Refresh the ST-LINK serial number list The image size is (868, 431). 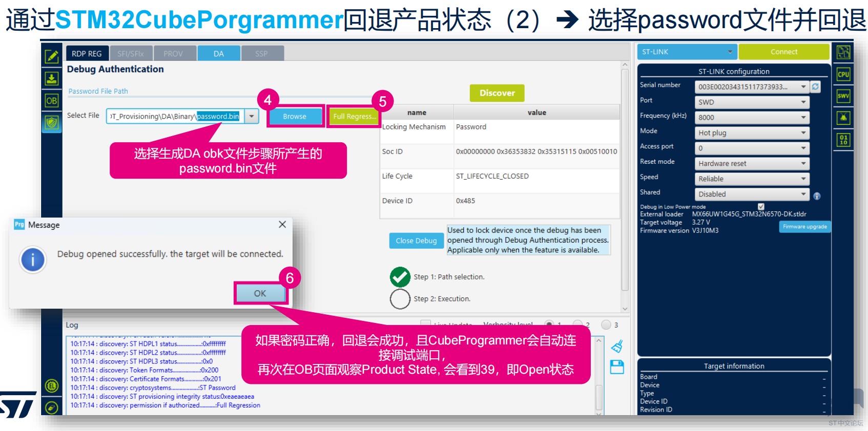815,87
